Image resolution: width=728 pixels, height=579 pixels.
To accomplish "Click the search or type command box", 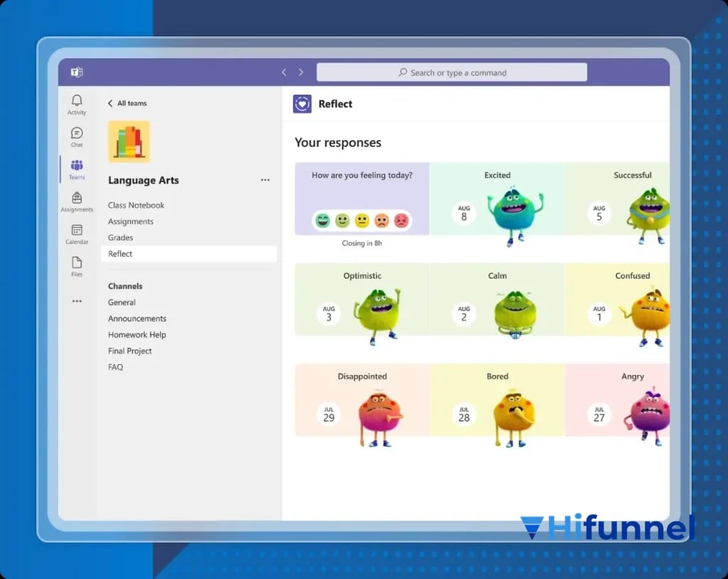I will click(451, 73).
